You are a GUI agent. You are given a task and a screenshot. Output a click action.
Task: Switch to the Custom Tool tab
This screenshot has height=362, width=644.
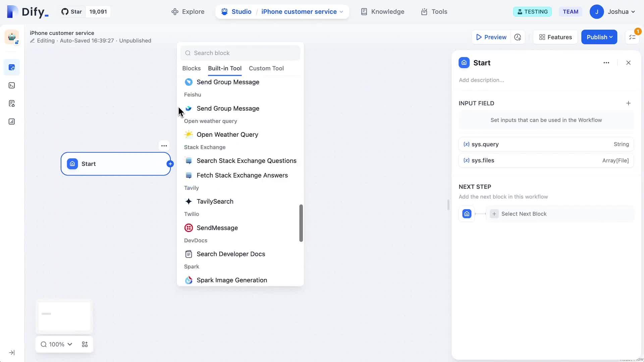[266, 68]
